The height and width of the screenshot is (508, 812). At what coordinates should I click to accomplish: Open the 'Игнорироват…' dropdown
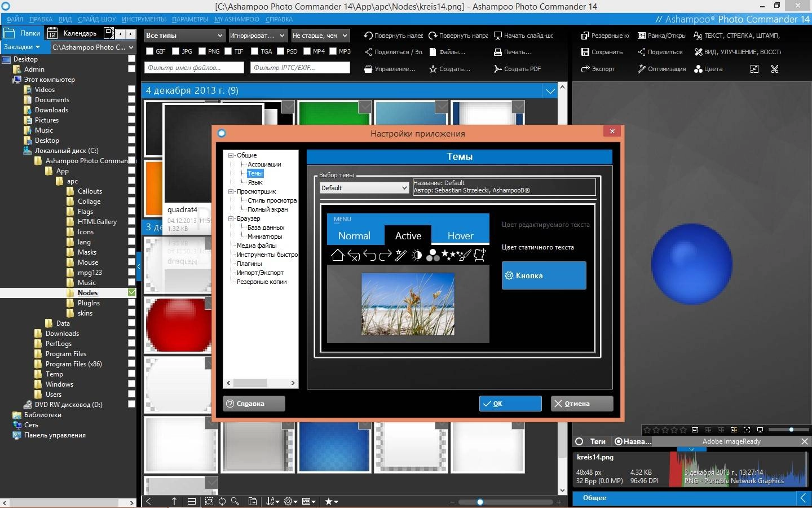tap(259, 36)
